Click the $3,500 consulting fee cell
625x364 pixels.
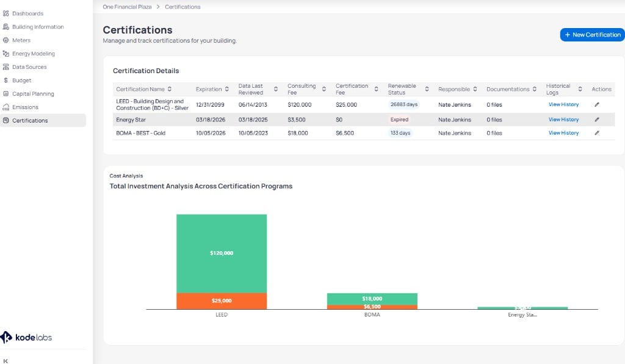click(297, 120)
